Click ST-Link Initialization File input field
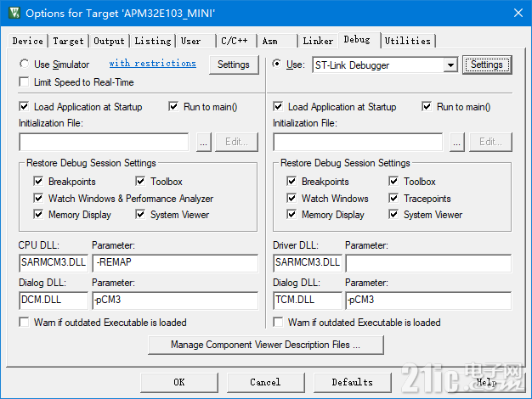The image size is (532, 399). coord(358,142)
